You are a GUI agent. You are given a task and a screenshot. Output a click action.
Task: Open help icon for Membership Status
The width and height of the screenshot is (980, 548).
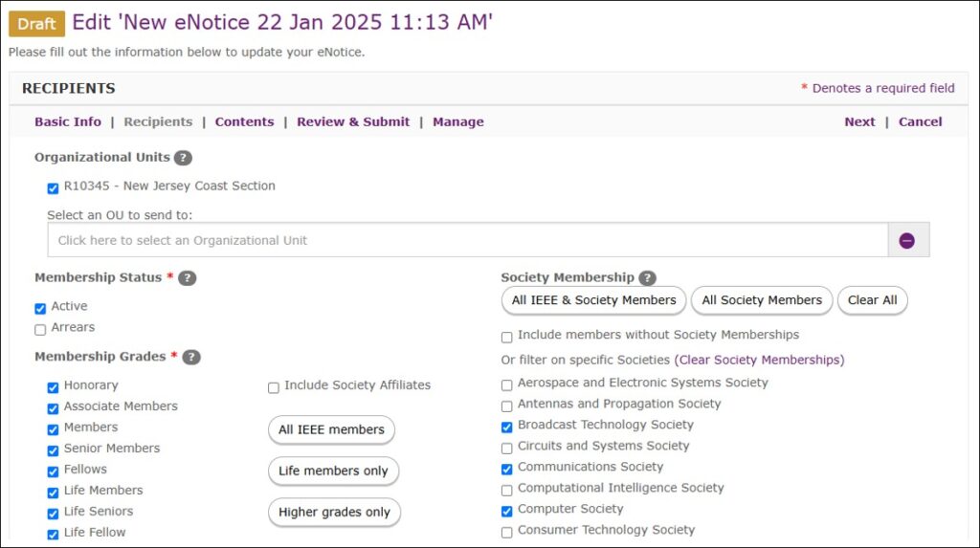click(x=187, y=278)
